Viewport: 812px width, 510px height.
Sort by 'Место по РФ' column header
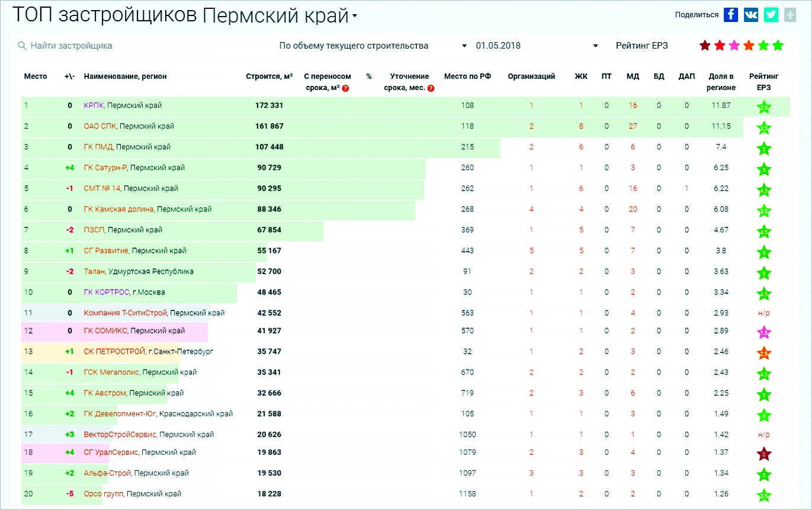tap(467, 76)
